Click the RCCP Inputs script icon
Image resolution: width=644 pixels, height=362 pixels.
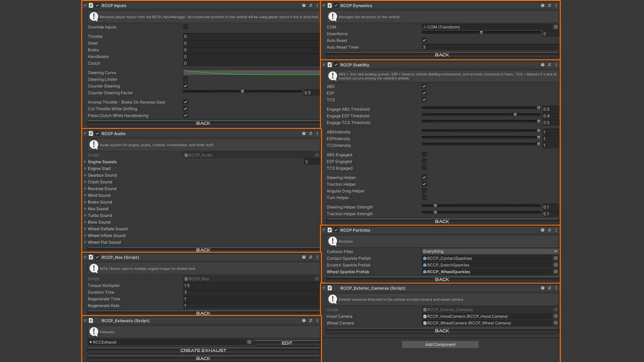tap(91, 5)
